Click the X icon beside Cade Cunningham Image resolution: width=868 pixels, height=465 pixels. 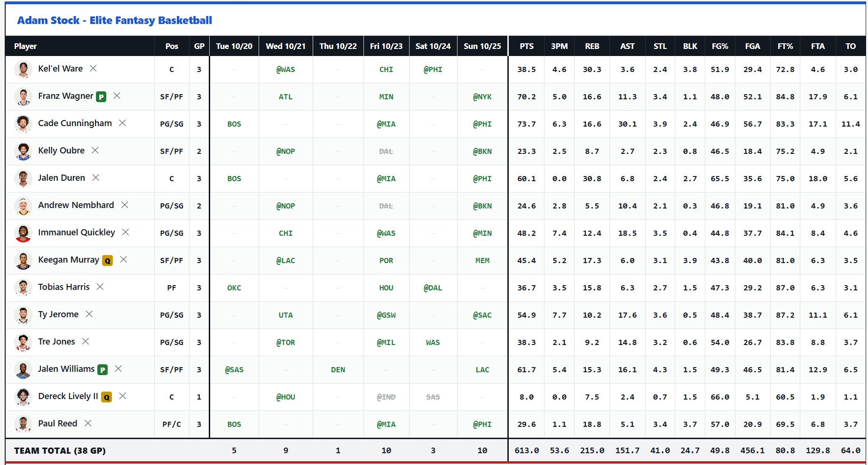[122, 123]
